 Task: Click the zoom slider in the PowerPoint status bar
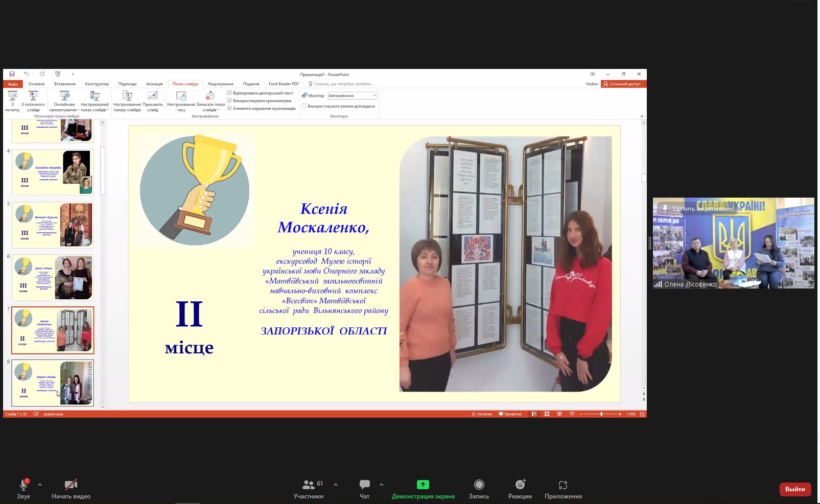pyautogui.click(x=601, y=414)
